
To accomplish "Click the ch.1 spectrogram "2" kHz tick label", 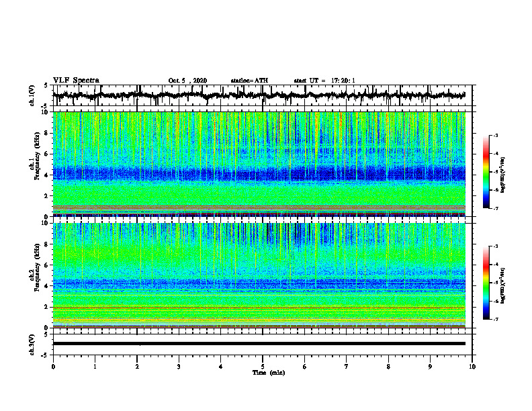I will pos(46,196).
